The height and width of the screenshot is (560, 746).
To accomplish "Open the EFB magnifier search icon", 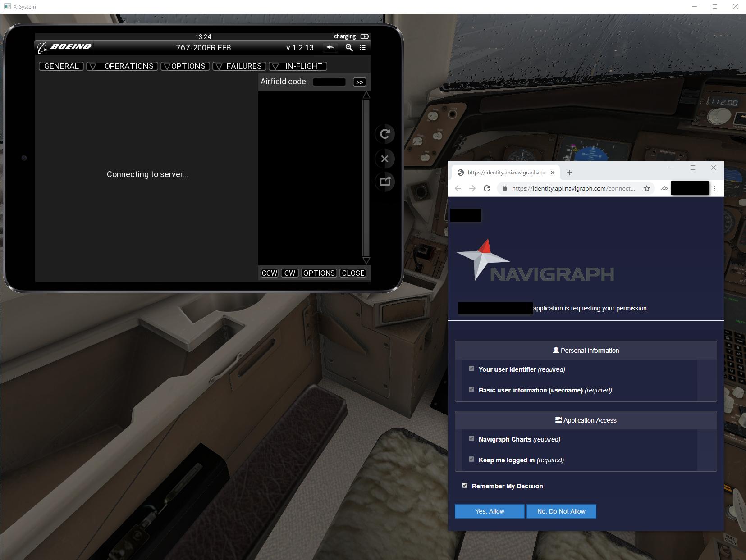I will pos(349,47).
